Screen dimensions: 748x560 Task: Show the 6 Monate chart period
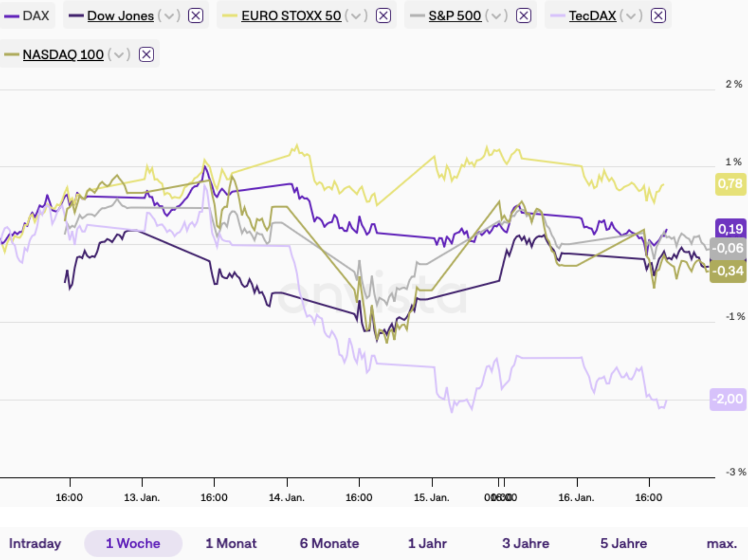[x=329, y=544]
